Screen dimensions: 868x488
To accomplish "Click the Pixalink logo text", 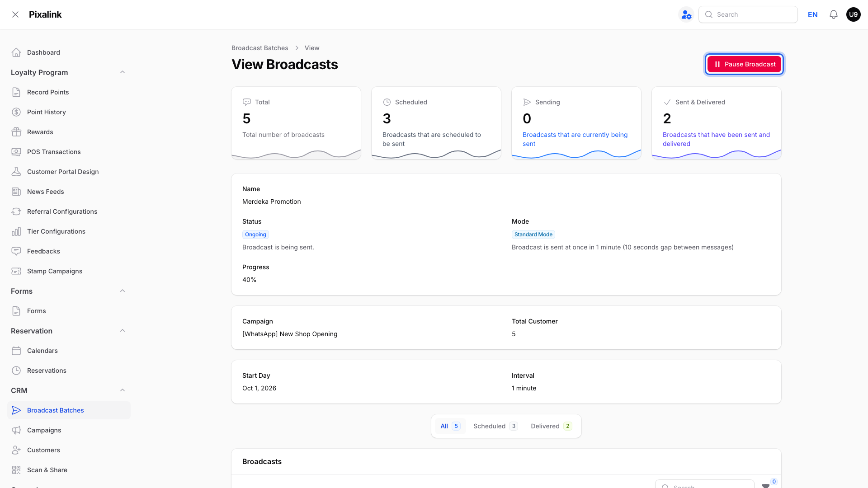I will pyautogui.click(x=45, y=14).
